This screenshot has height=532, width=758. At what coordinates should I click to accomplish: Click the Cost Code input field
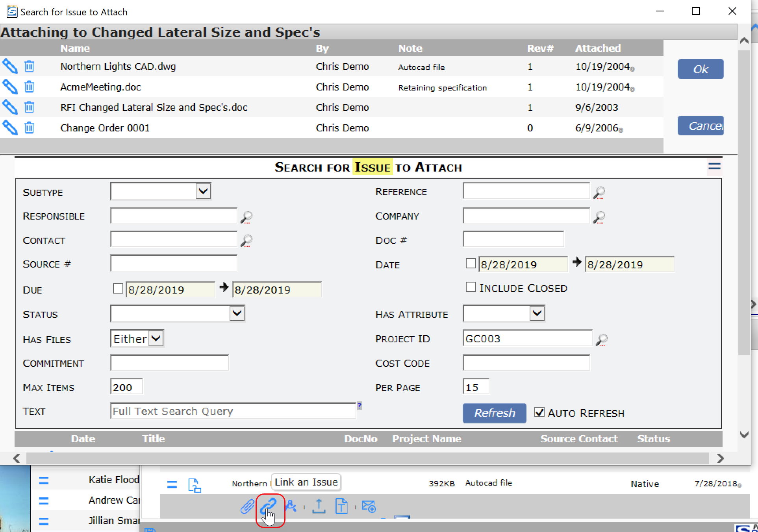526,362
